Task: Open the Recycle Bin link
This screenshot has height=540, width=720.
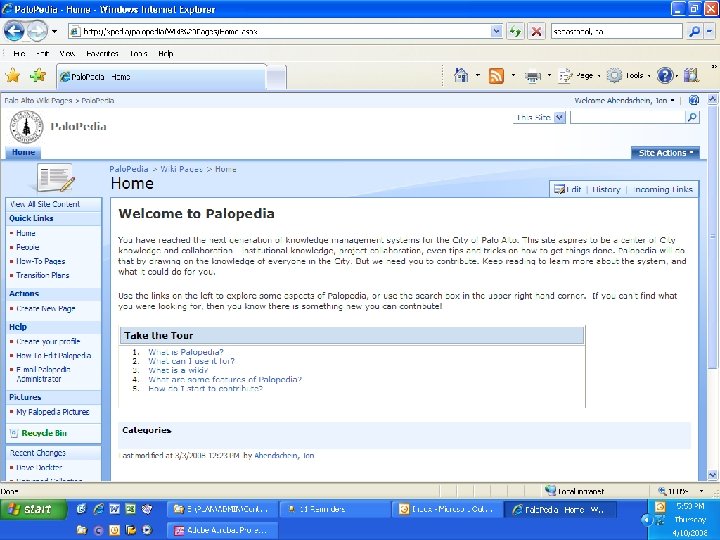Action: (44, 433)
